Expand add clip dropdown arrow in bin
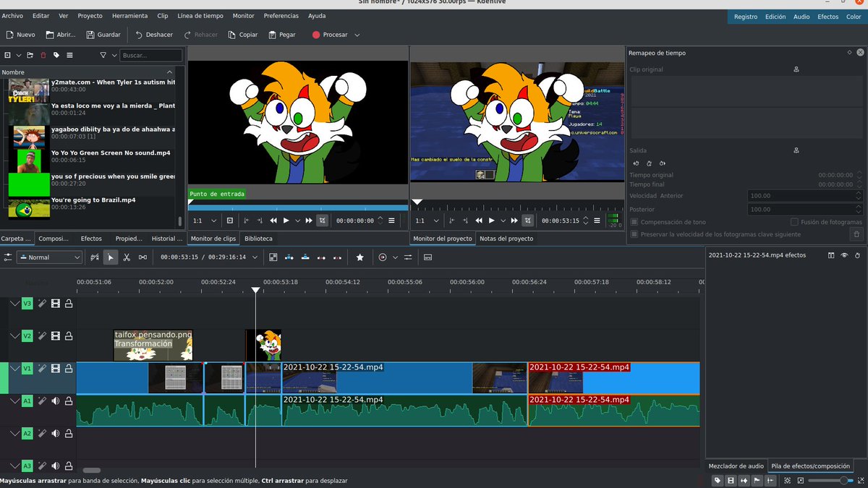The height and width of the screenshot is (488, 868). (x=19, y=55)
